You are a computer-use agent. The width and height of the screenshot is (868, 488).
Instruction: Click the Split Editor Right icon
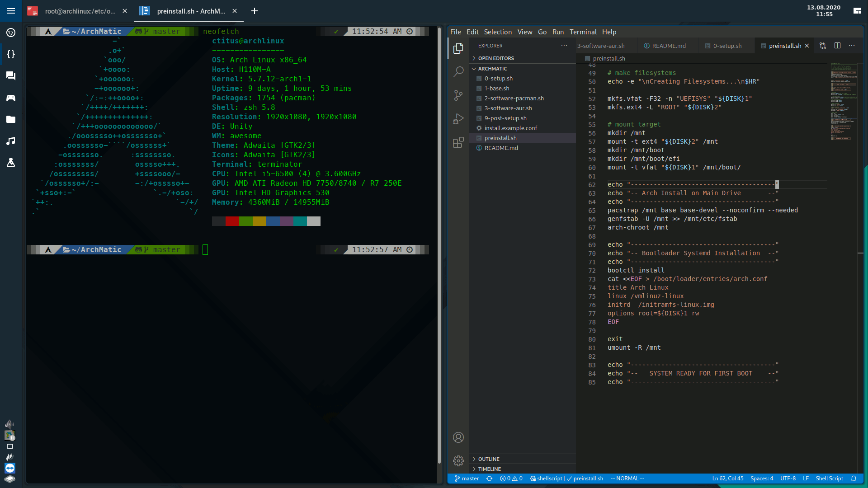(x=837, y=46)
